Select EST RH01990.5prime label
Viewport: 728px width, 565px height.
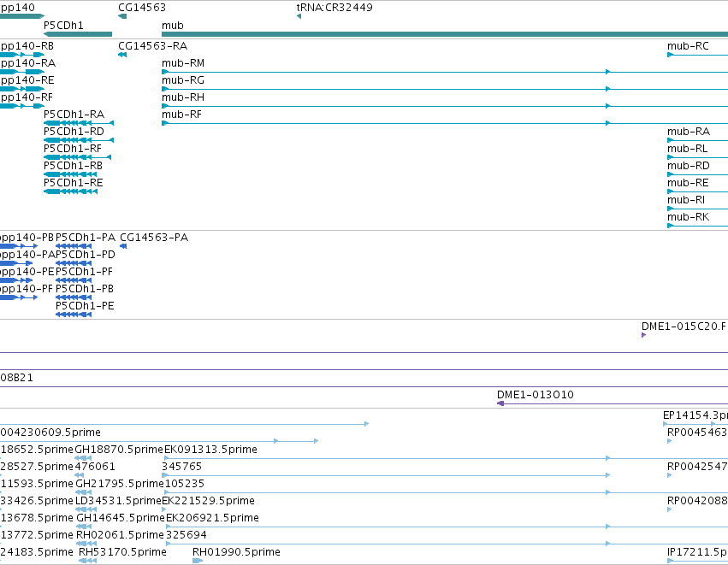[x=236, y=552]
